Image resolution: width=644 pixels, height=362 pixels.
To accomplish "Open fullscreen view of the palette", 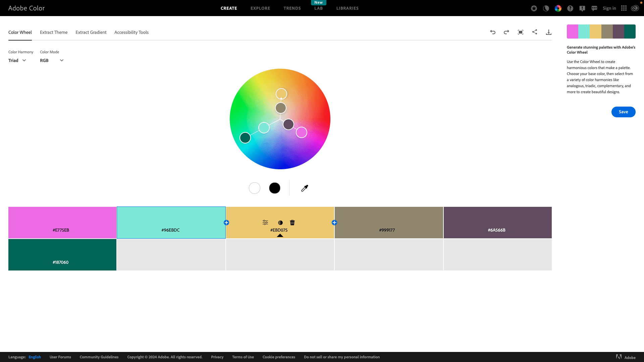I will click(x=521, y=32).
